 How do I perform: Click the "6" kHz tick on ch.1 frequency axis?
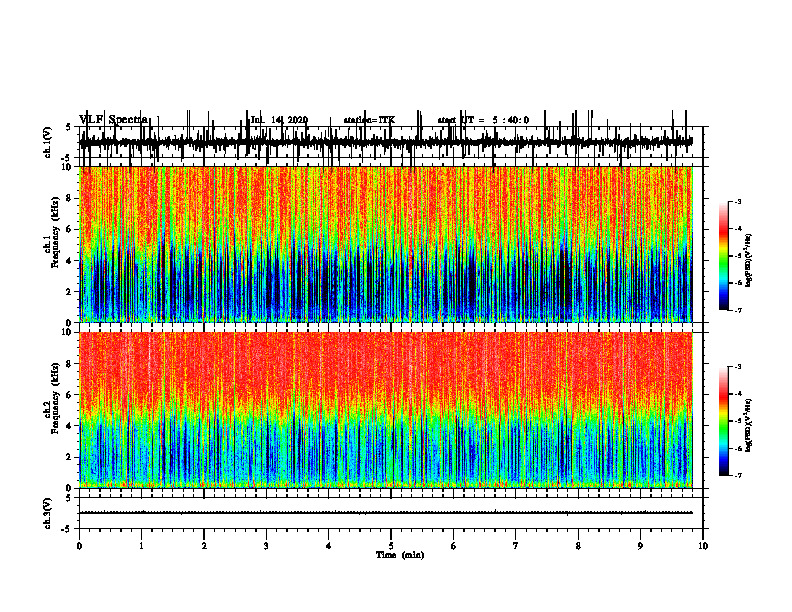pos(69,229)
